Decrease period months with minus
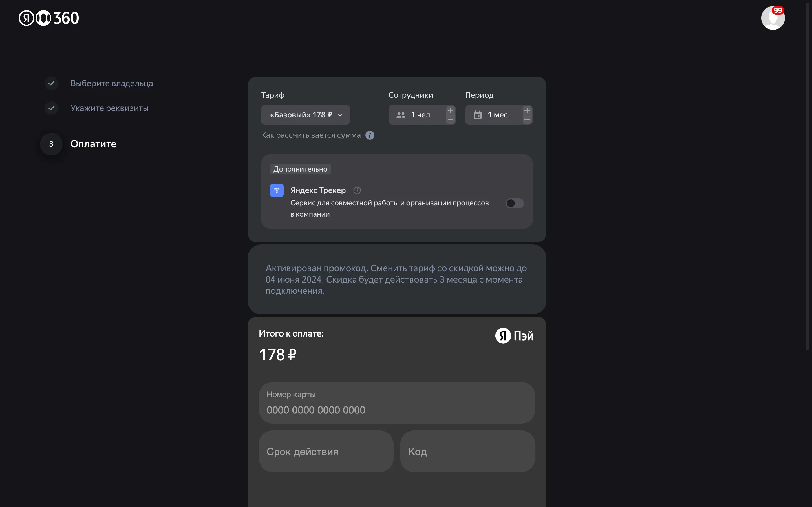The height and width of the screenshot is (507, 812). (x=527, y=120)
